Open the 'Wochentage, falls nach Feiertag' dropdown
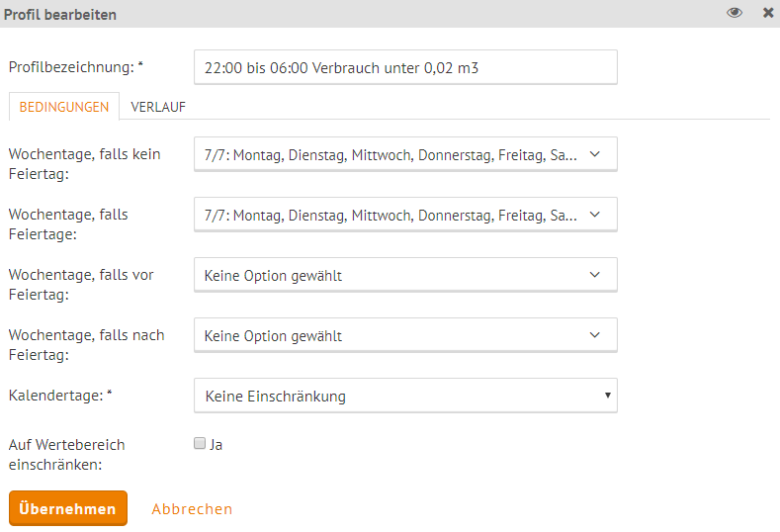Image resolution: width=780 pixels, height=532 pixels. coord(405,335)
